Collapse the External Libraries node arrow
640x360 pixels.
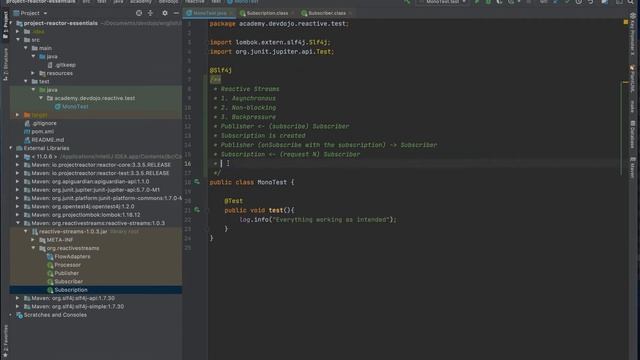pos(11,148)
